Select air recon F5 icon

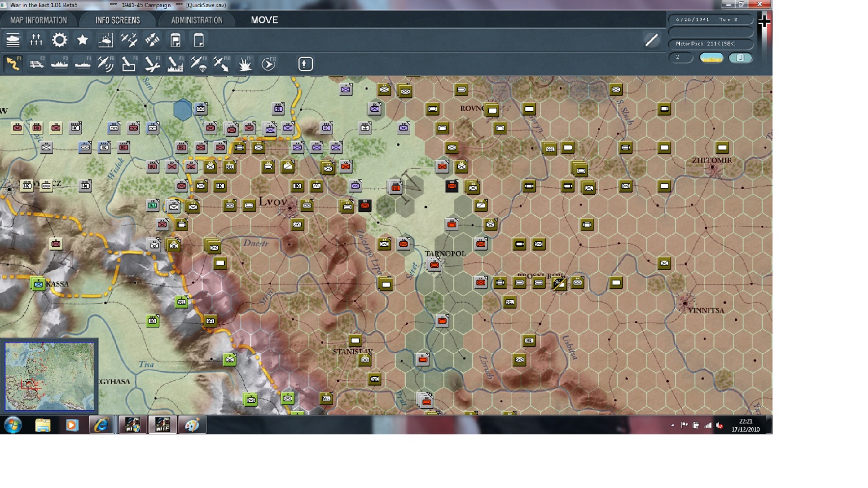coord(106,64)
